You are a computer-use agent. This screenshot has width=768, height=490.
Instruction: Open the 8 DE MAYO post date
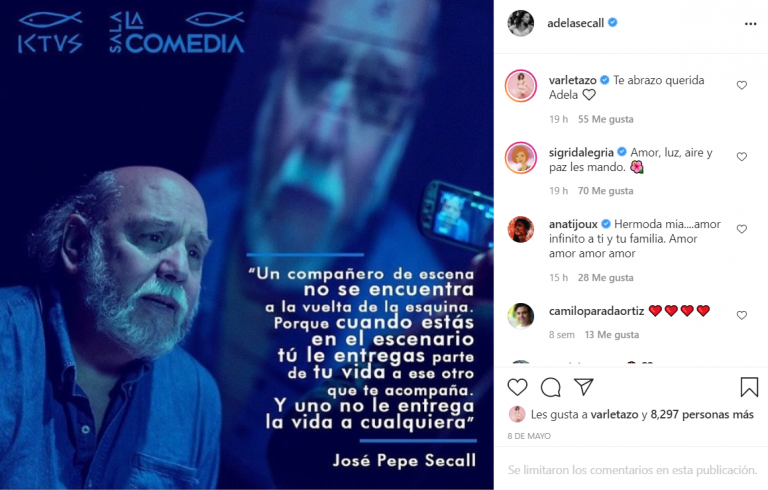click(x=529, y=436)
